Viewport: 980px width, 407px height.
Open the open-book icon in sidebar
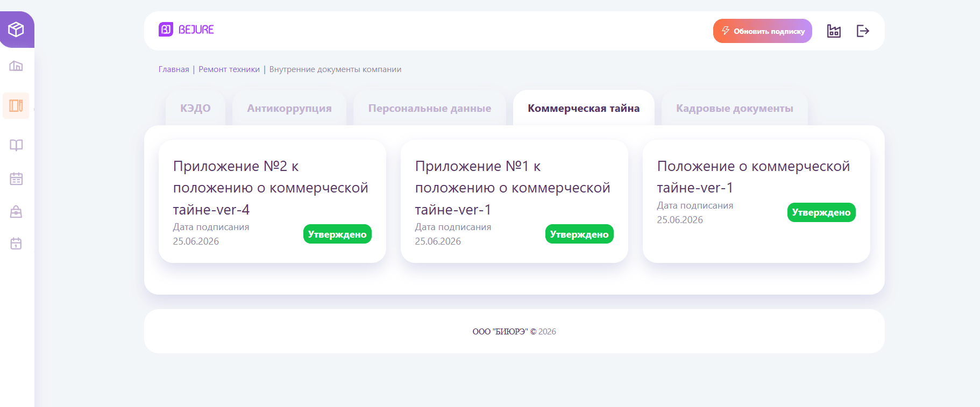click(16, 145)
